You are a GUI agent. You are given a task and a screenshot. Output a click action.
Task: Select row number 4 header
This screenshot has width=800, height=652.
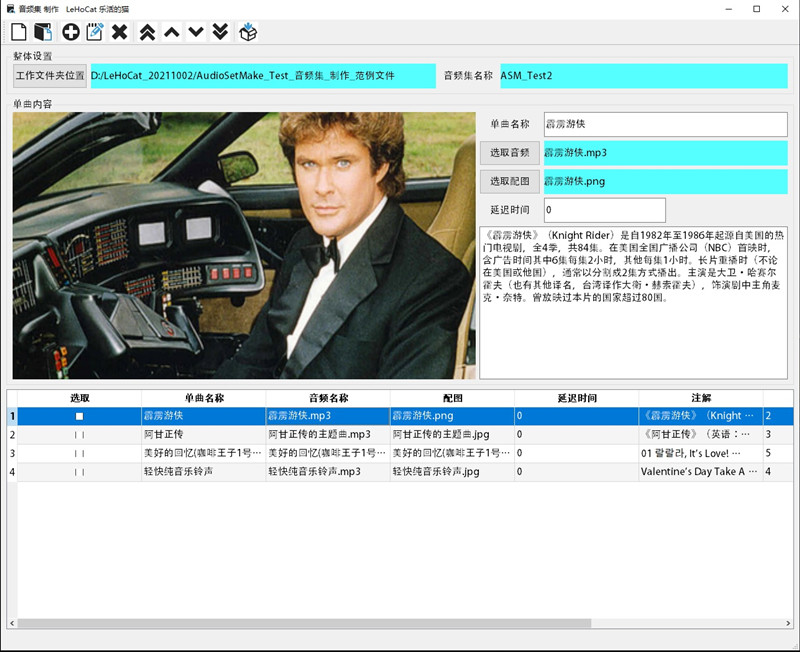[x=12, y=472]
